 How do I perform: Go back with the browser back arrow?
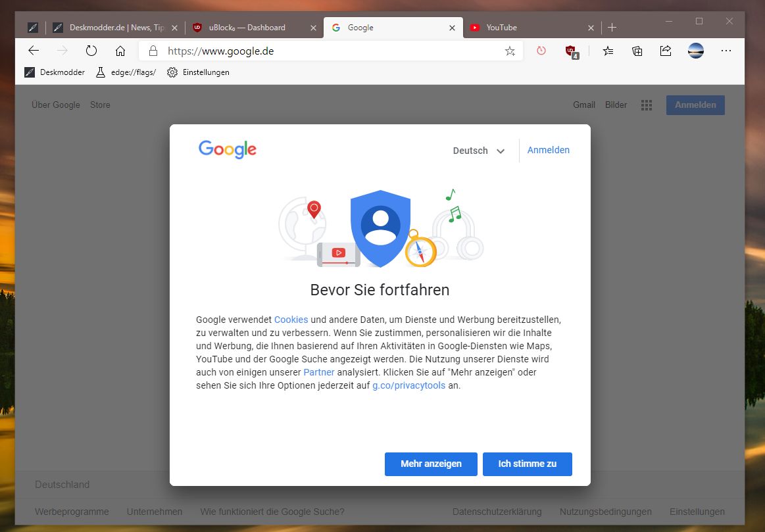point(34,51)
